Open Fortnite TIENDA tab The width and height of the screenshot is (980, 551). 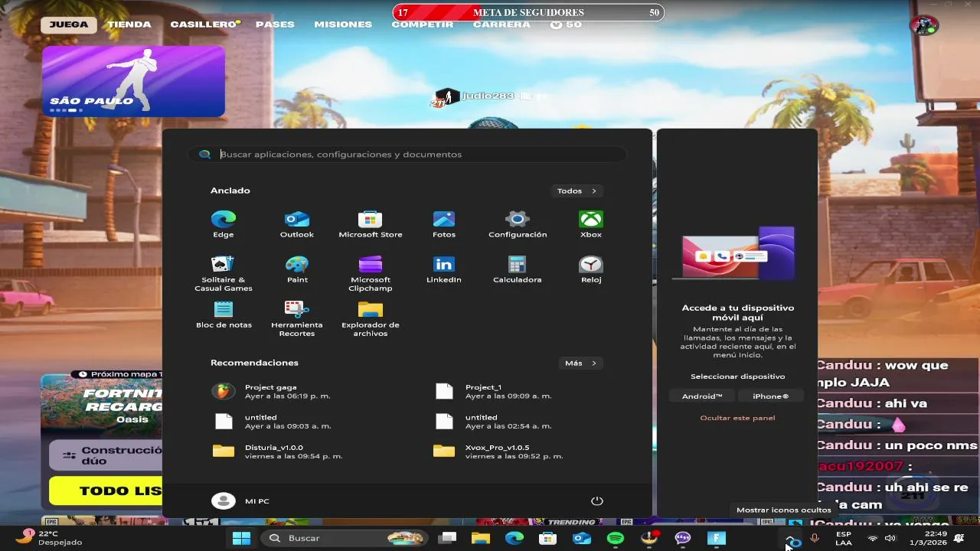[129, 24]
